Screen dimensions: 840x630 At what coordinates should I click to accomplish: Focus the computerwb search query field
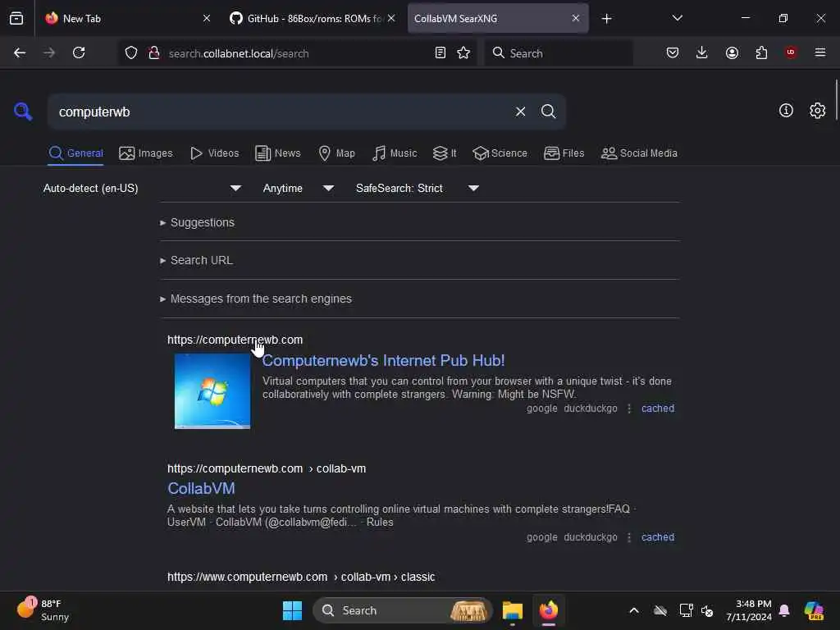point(279,112)
